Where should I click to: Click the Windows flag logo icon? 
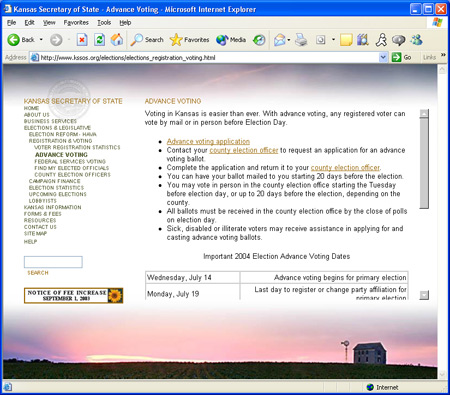point(437,22)
